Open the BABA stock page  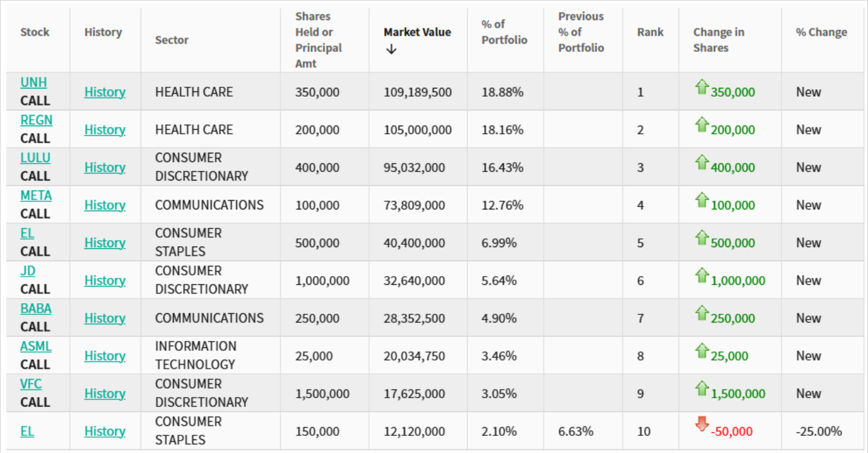click(x=35, y=308)
